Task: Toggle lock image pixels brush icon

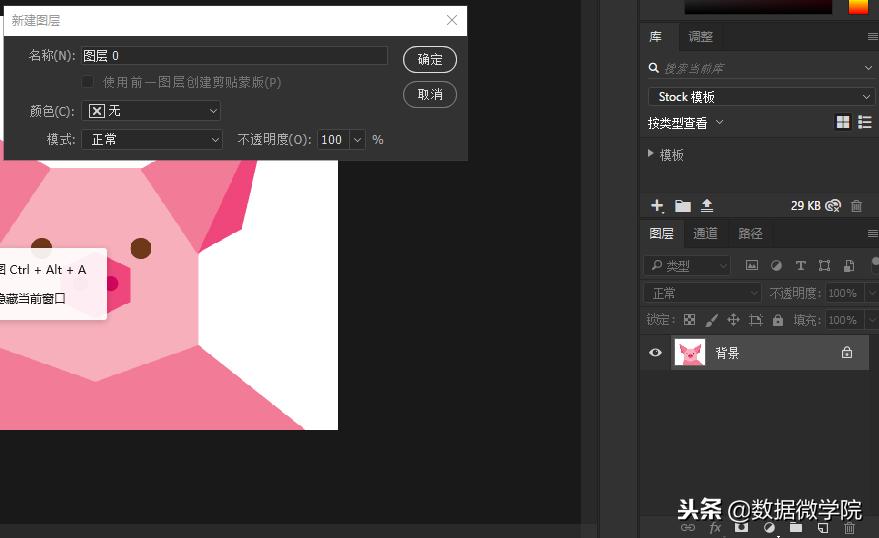Action: [711, 320]
